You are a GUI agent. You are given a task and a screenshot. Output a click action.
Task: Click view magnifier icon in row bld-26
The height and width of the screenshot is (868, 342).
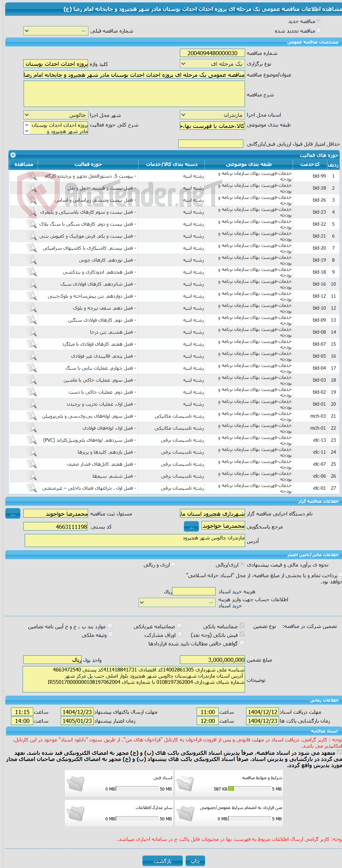(x=32, y=200)
